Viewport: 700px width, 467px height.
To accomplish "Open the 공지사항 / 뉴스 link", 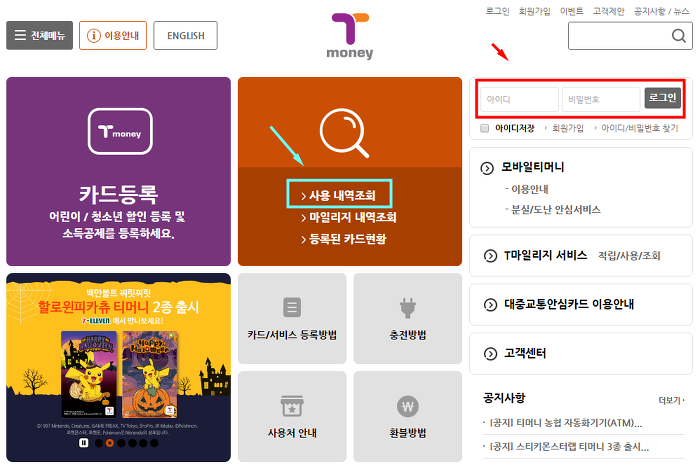I will click(x=662, y=11).
